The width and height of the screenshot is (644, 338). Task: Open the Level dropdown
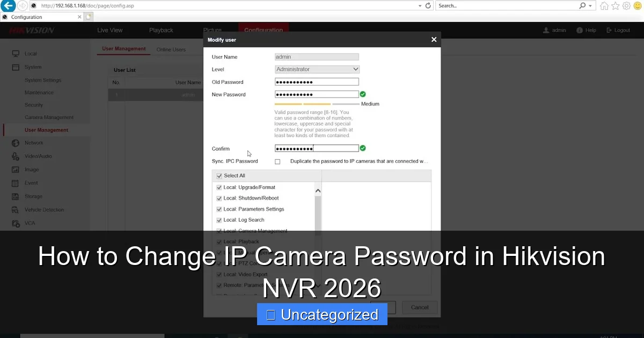tap(317, 69)
